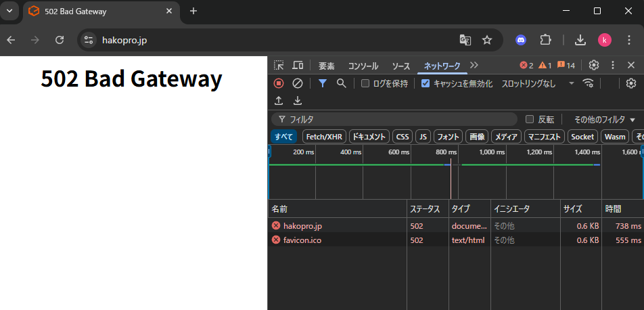This screenshot has height=310, width=644.
Task: Open network search magnifier
Action: coord(342,83)
